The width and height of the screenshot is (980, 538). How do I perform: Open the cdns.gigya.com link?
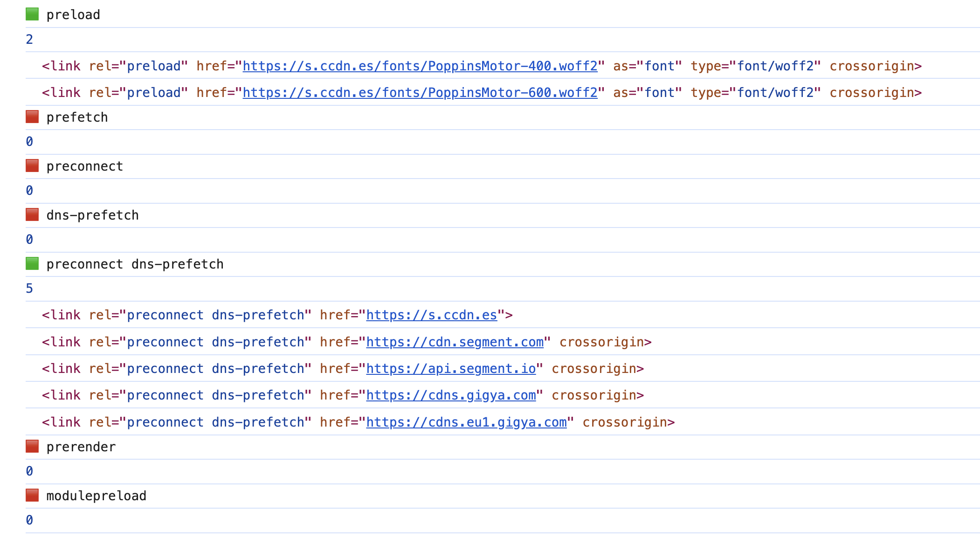pos(451,395)
